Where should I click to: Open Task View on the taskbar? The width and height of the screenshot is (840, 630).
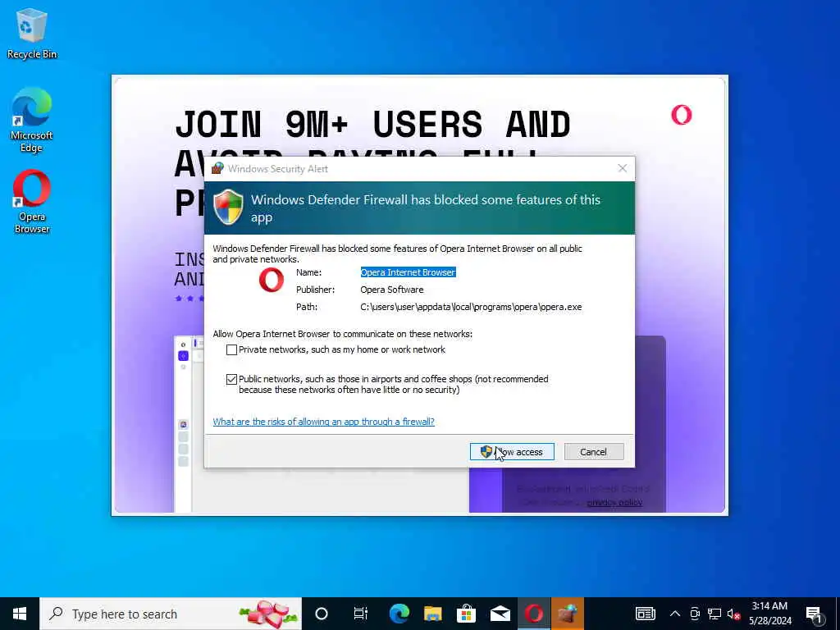pyautogui.click(x=361, y=614)
